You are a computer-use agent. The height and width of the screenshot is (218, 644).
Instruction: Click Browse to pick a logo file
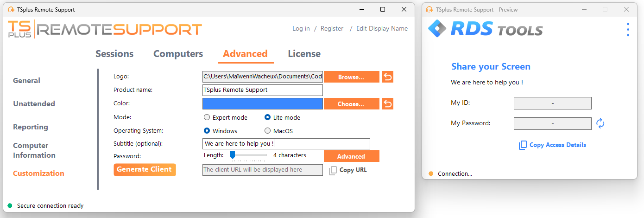point(351,77)
